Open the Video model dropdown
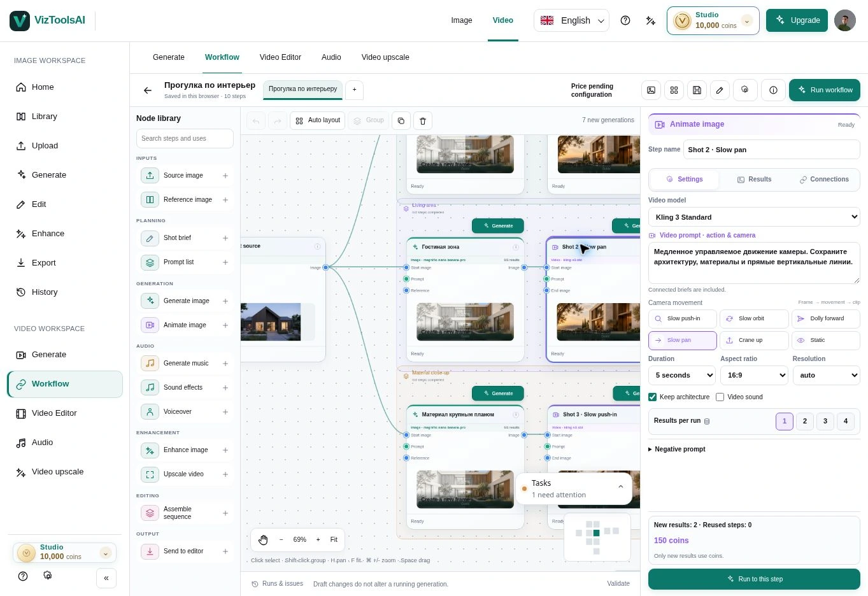The image size is (868, 596). pyautogui.click(x=754, y=217)
